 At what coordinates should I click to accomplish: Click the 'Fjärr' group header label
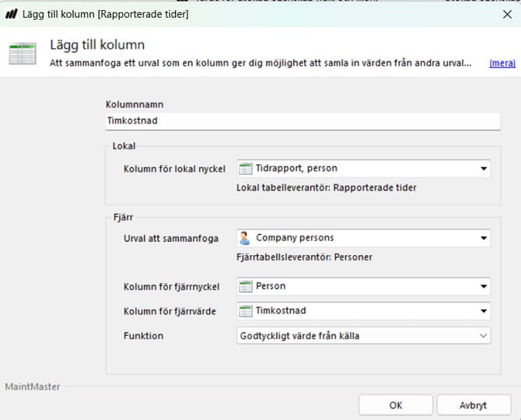tap(123, 218)
